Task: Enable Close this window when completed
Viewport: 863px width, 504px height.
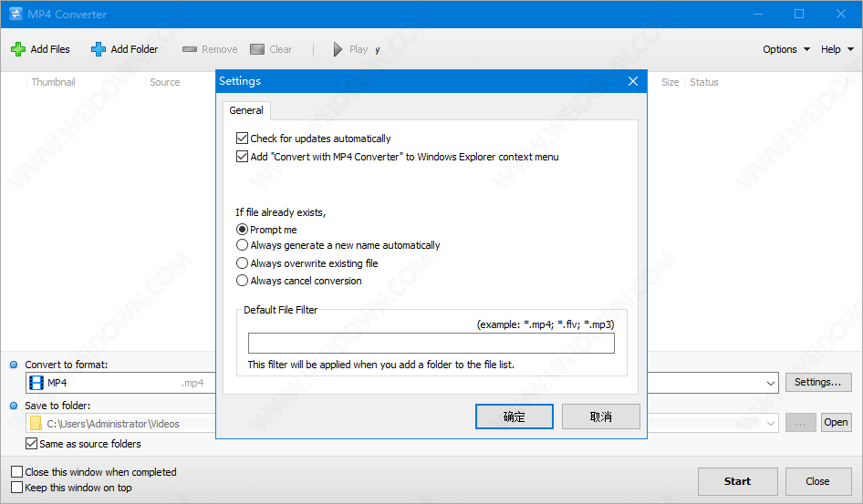Action: pyautogui.click(x=17, y=471)
